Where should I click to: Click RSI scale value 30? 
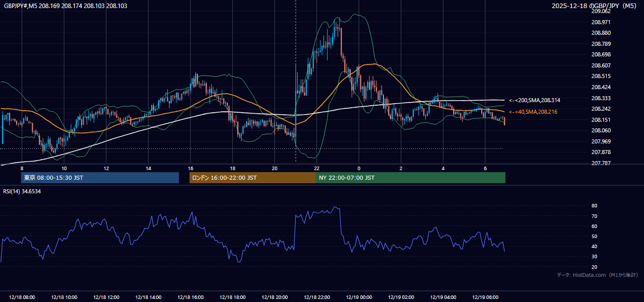point(594,257)
